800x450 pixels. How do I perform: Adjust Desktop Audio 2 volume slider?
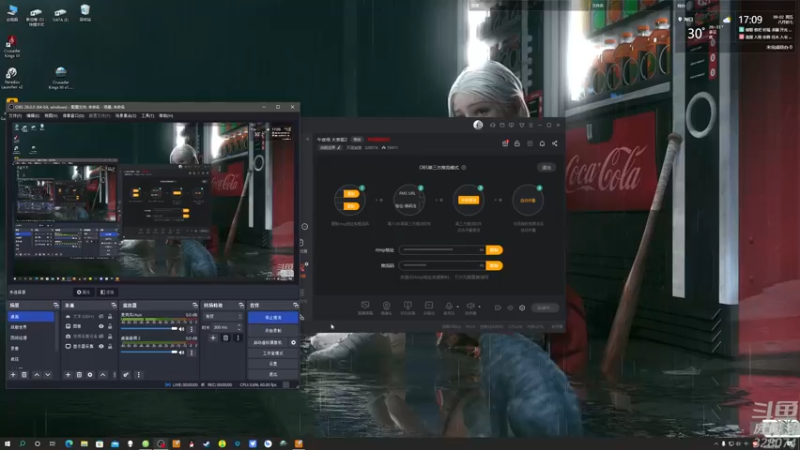[149, 352]
